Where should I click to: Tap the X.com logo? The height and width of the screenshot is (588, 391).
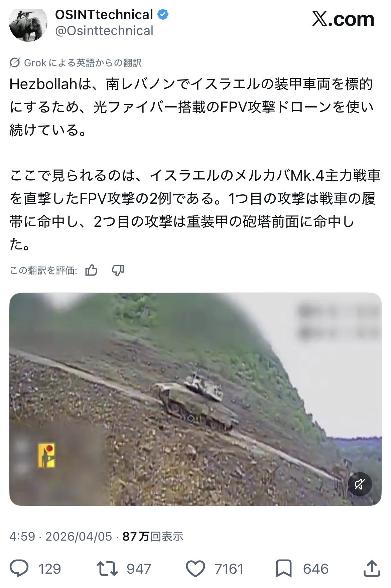(343, 19)
